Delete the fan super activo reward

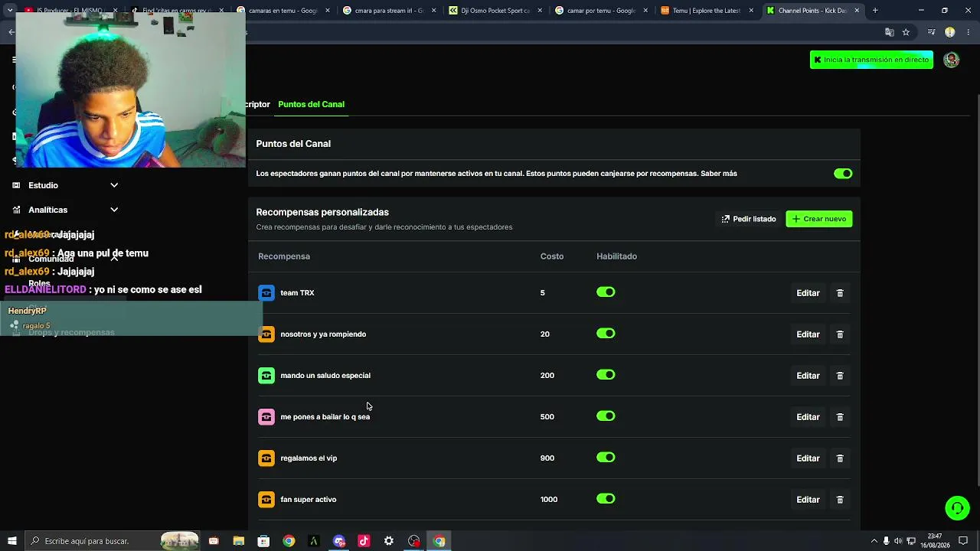click(840, 500)
